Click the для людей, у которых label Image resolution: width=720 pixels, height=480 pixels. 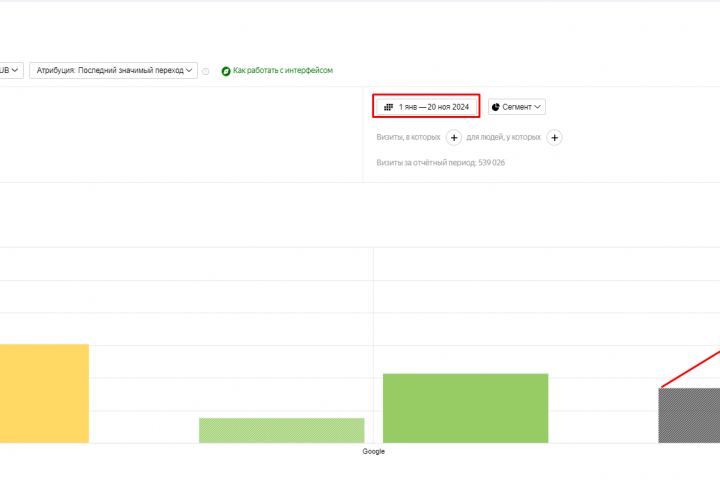click(504, 137)
